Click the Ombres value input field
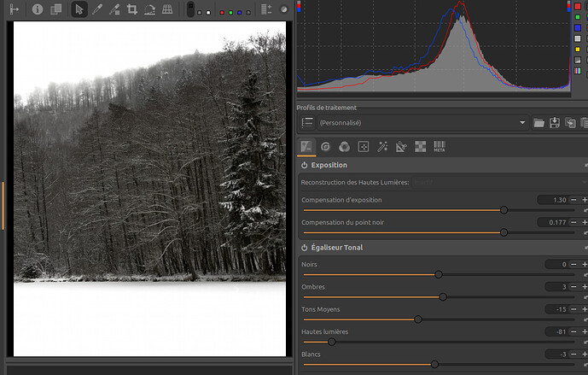The height and width of the screenshot is (375, 588). coord(556,287)
